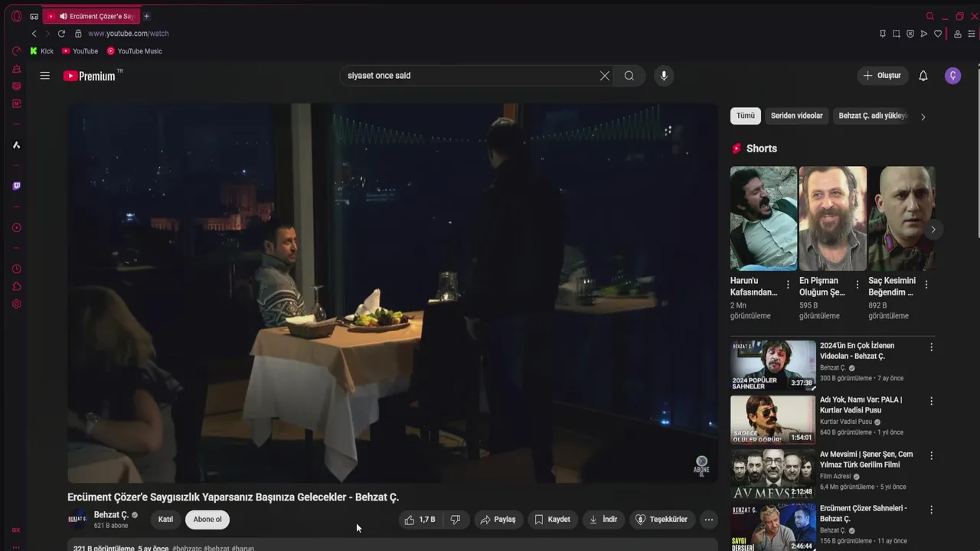
Task: Click the ABONE watermark on the video
Action: pyautogui.click(x=701, y=465)
